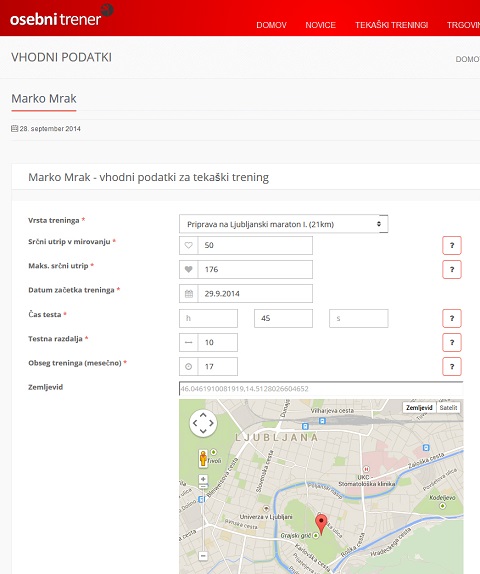Click the LJUBLJANA label on map
480x574 pixels.
[x=276, y=437]
